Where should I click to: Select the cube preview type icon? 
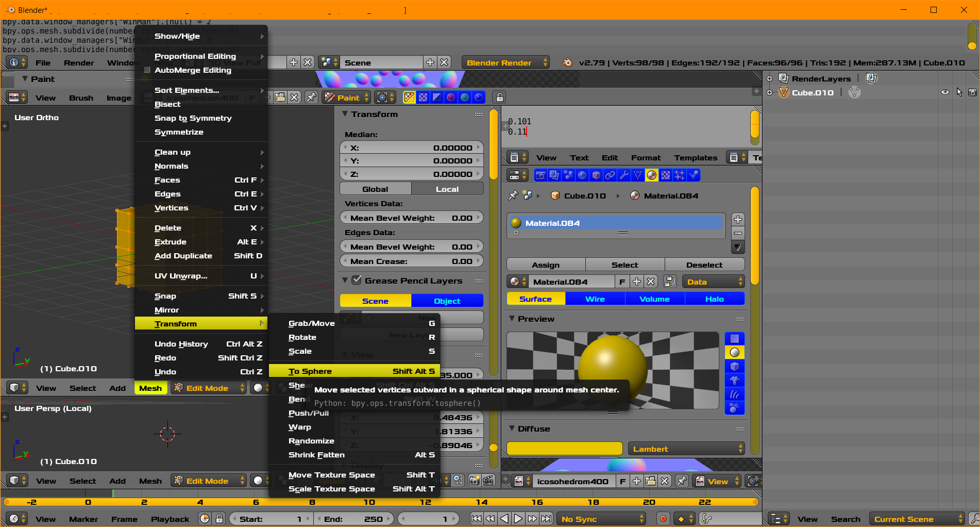(x=734, y=367)
